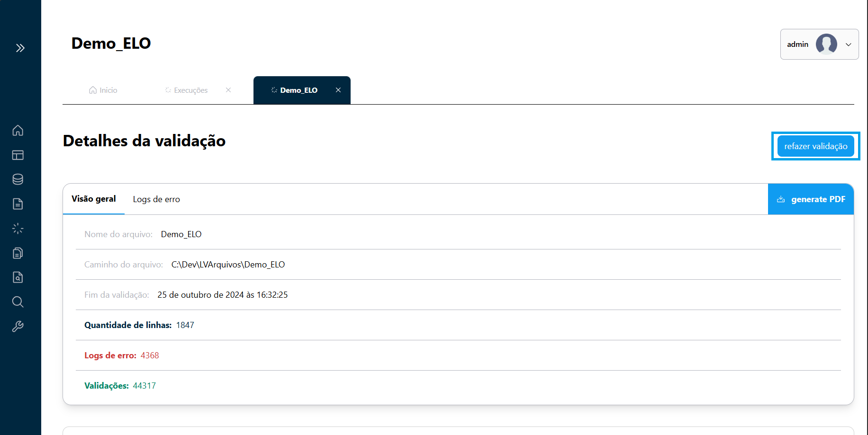This screenshot has height=435, width=868.
Task: Select the Visão geral tab
Action: tap(94, 199)
